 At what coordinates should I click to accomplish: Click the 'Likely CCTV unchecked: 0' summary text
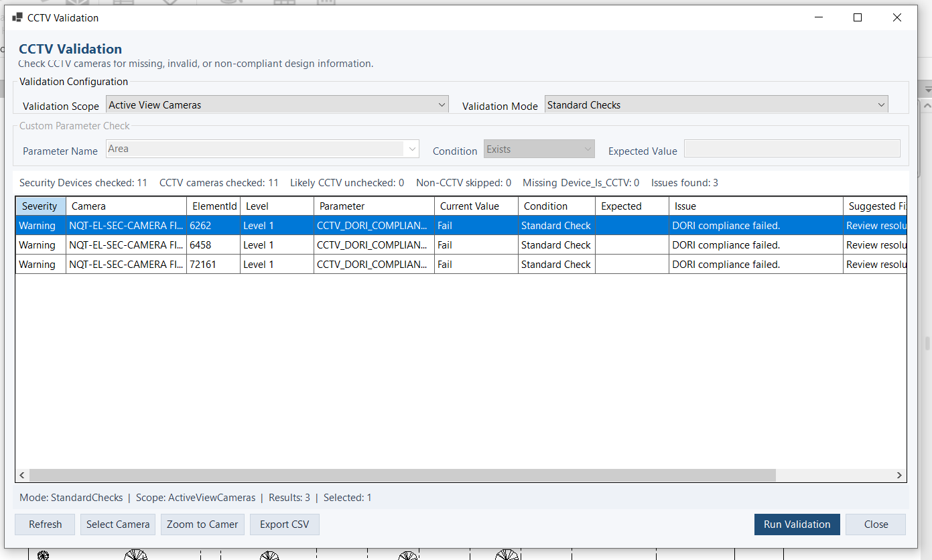[x=347, y=183]
